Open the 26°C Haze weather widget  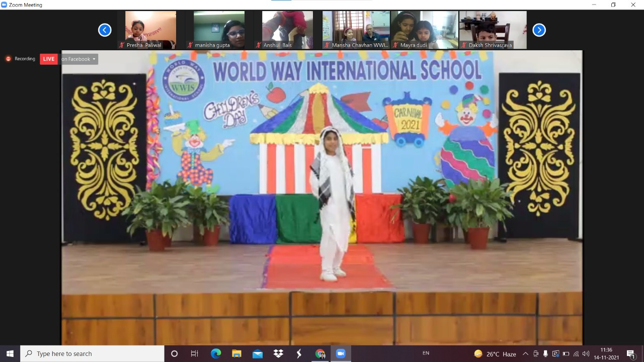495,354
